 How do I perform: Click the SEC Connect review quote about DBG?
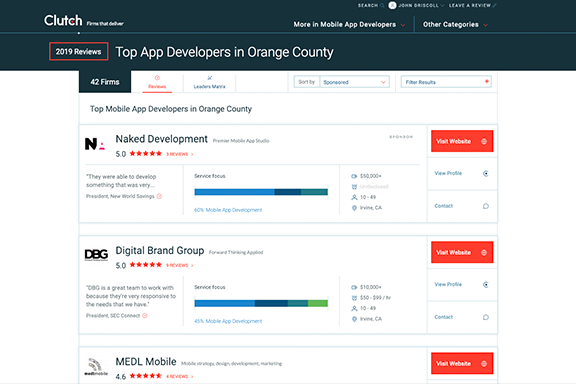[131, 296]
